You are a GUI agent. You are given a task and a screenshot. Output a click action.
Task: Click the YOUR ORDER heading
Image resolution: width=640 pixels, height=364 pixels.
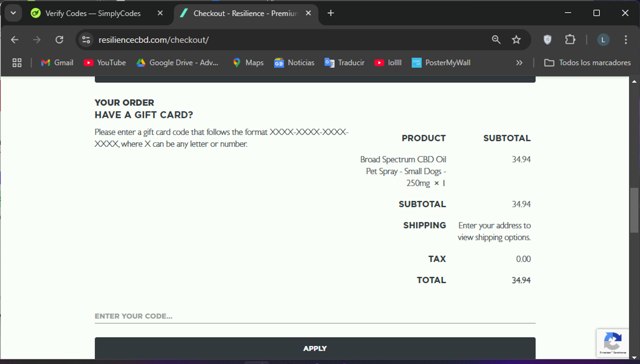tap(124, 102)
